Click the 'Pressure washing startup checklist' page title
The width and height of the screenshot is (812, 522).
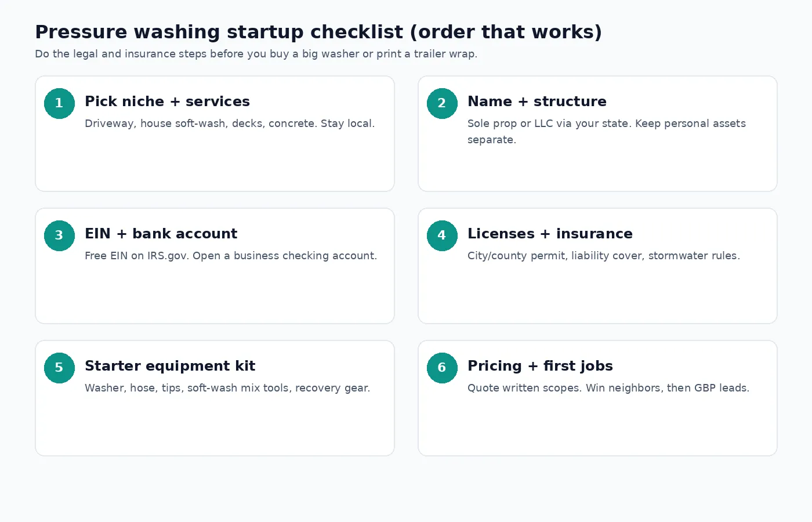click(x=318, y=32)
